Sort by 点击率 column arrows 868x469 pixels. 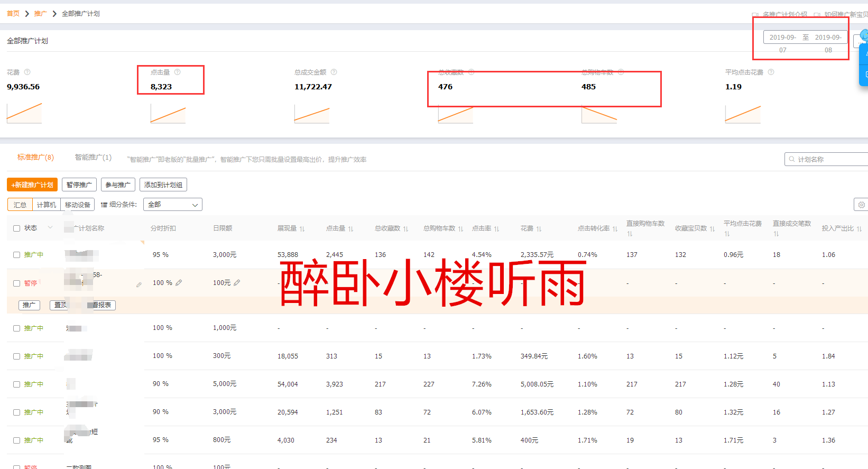(497, 229)
